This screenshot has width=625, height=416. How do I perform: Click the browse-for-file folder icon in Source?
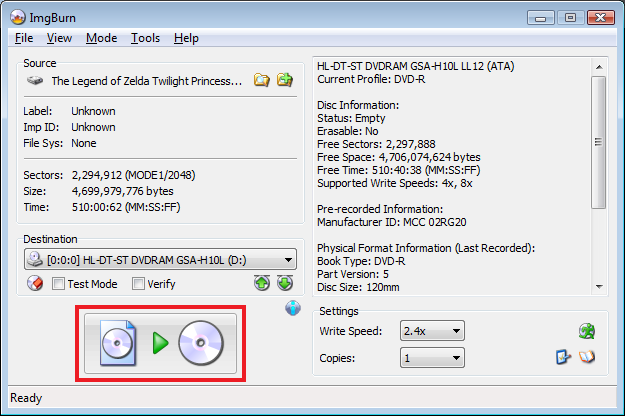261,80
